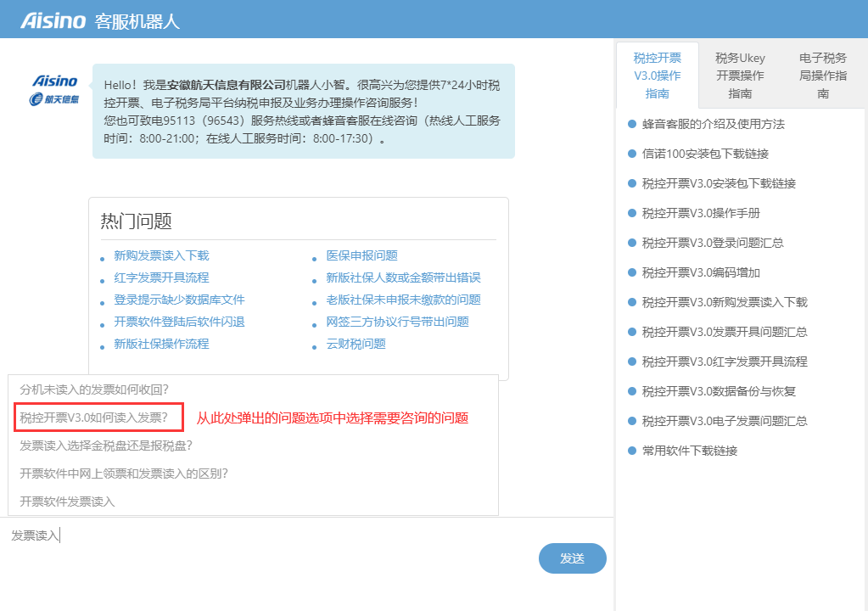Viewport: 868px width, 611px height.
Task: Select suggestion 分机未读入的发票如何收回?
Action: (x=253, y=390)
